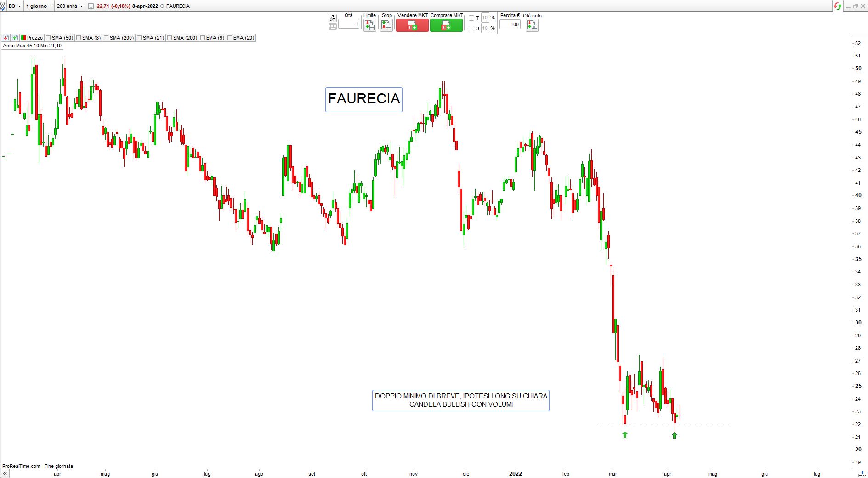Screen dimensions: 868x478
Task: Click the Perdita € input field
Action: [510, 25]
